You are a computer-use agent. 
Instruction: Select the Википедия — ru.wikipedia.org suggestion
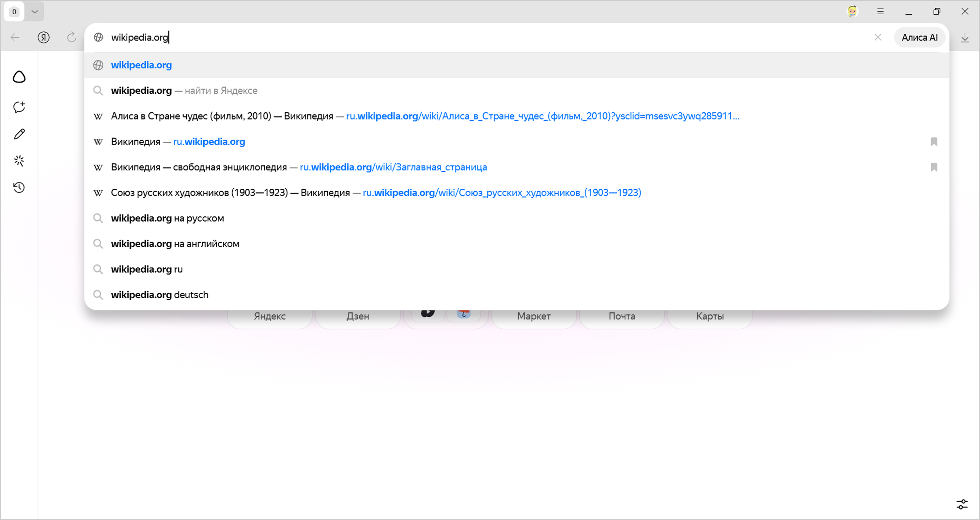(x=517, y=142)
